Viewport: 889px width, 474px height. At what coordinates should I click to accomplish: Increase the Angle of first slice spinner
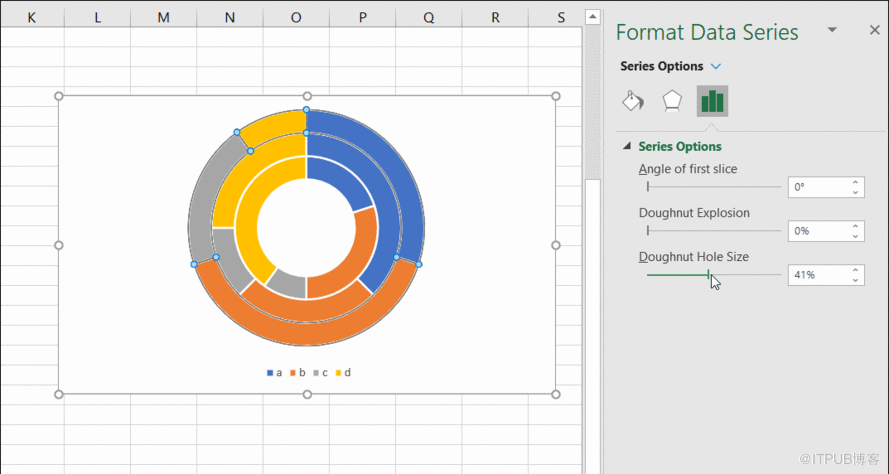coord(856,182)
